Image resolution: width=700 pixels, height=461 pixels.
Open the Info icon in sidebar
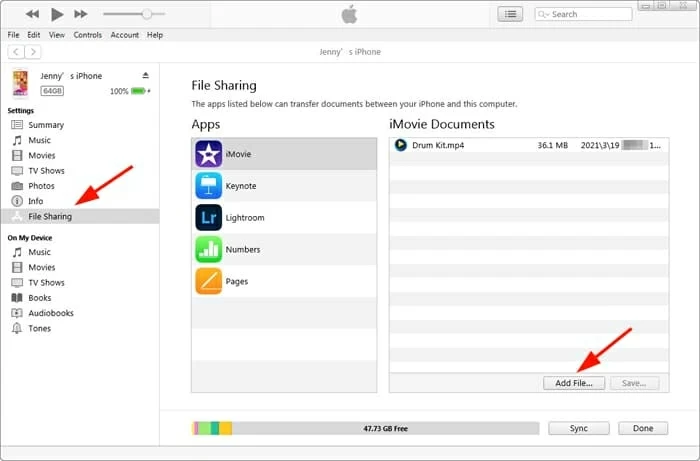pyautogui.click(x=17, y=201)
